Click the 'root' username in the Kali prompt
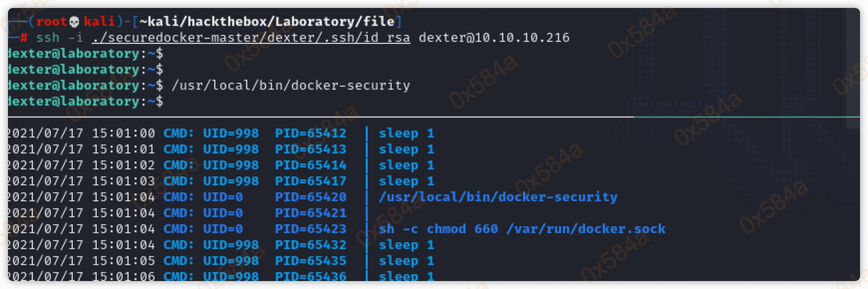 click(x=51, y=21)
